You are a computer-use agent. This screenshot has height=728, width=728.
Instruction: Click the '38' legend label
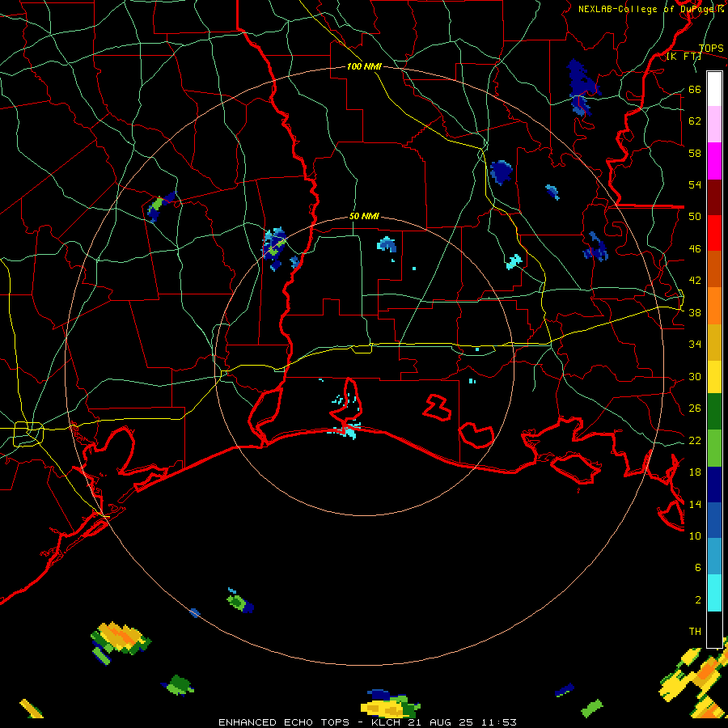point(695,313)
